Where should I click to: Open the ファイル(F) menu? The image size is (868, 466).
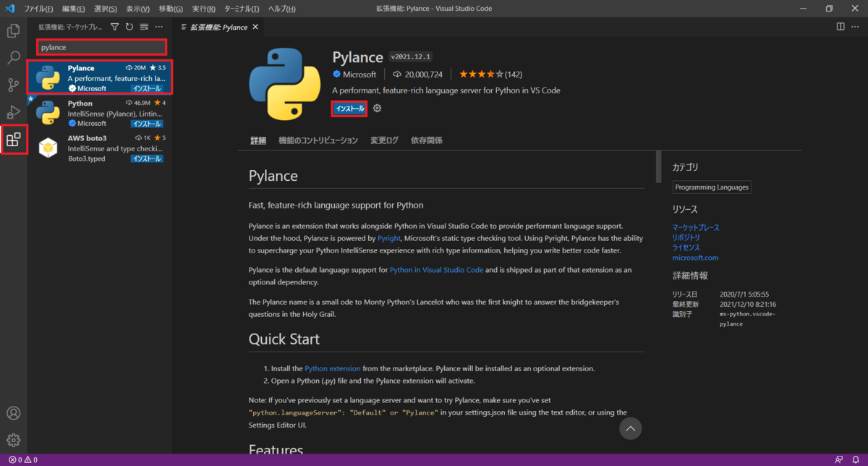tap(38, 9)
